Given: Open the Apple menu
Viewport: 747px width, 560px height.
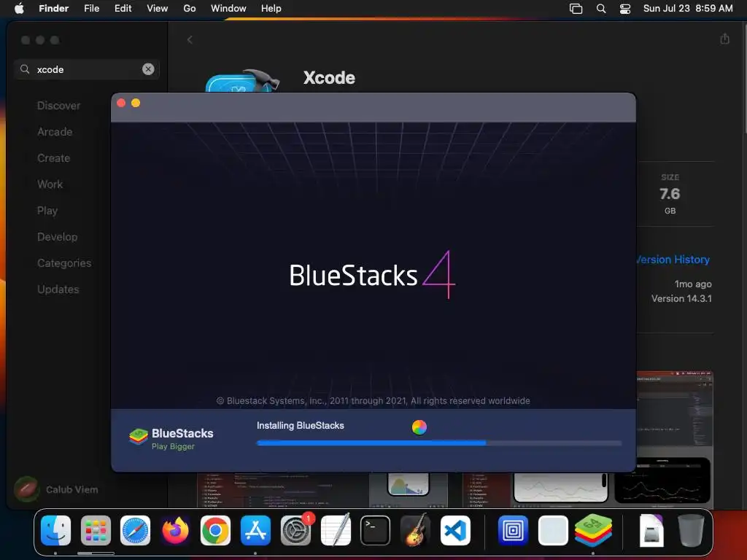Looking at the screenshot, I should (x=19, y=8).
